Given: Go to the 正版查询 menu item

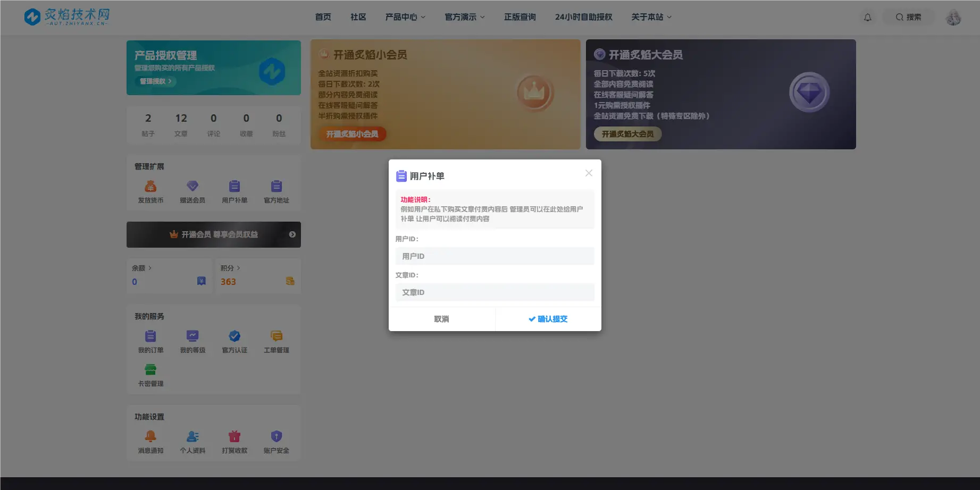Looking at the screenshot, I should (520, 17).
